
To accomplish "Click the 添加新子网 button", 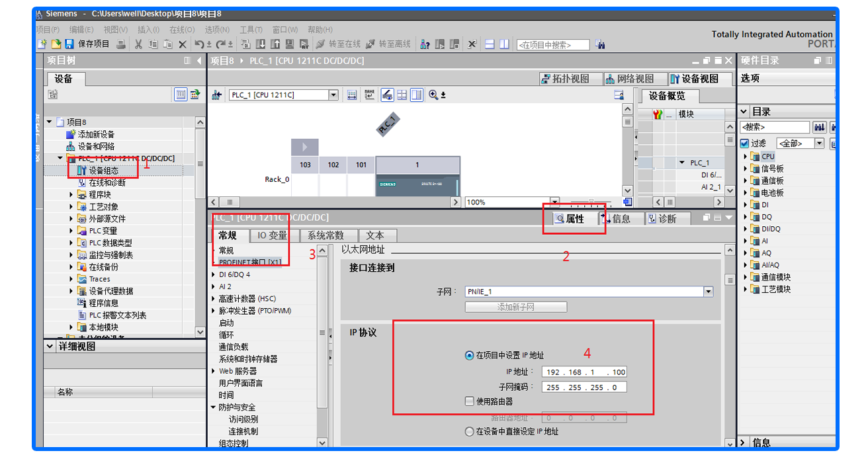I will (x=516, y=307).
